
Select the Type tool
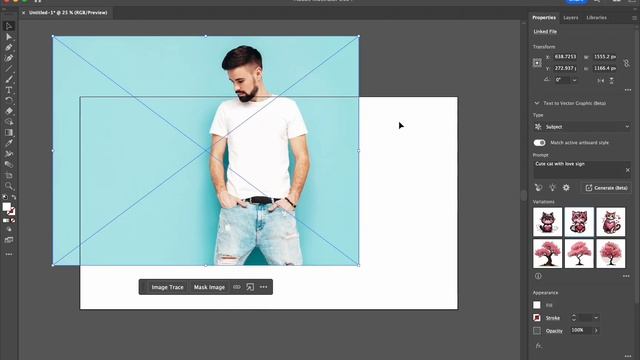(9, 90)
